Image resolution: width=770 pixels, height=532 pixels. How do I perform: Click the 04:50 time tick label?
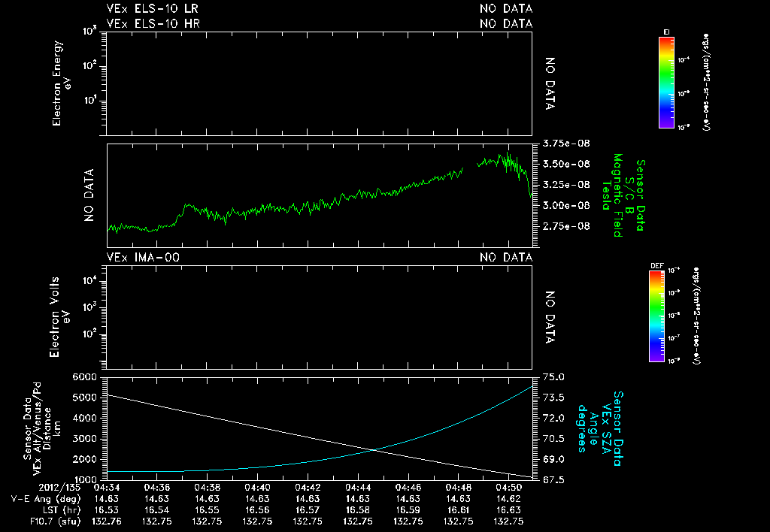click(509, 488)
